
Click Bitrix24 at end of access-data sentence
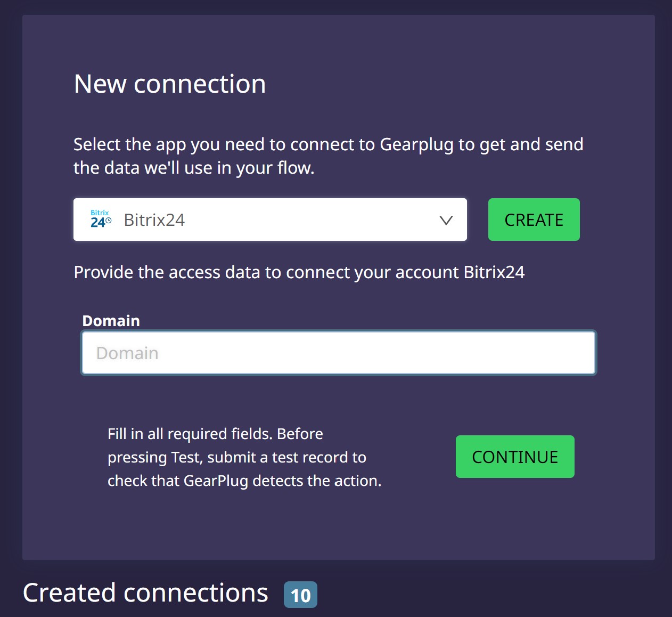[494, 272]
